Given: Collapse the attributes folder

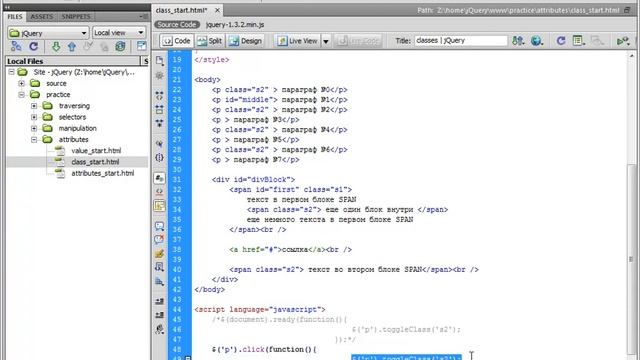Looking at the screenshot, I should click(34, 140).
